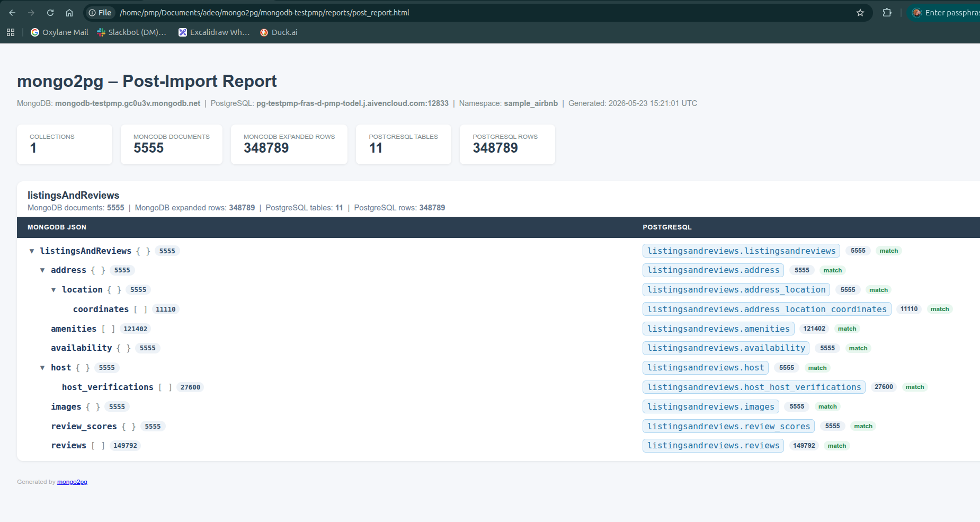The height and width of the screenshot is (522, 980).
Task: Open the Slackbot (DM) bookmark
Action: point(131,32)
